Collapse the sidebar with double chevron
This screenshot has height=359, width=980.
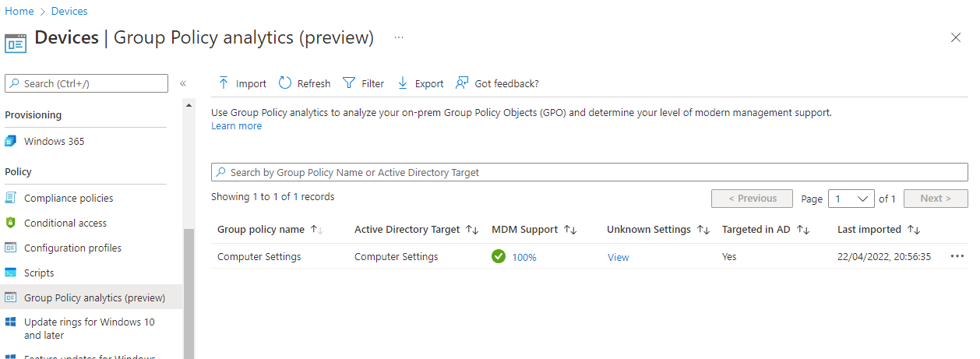pyautogui.click(x=183, y=83)
